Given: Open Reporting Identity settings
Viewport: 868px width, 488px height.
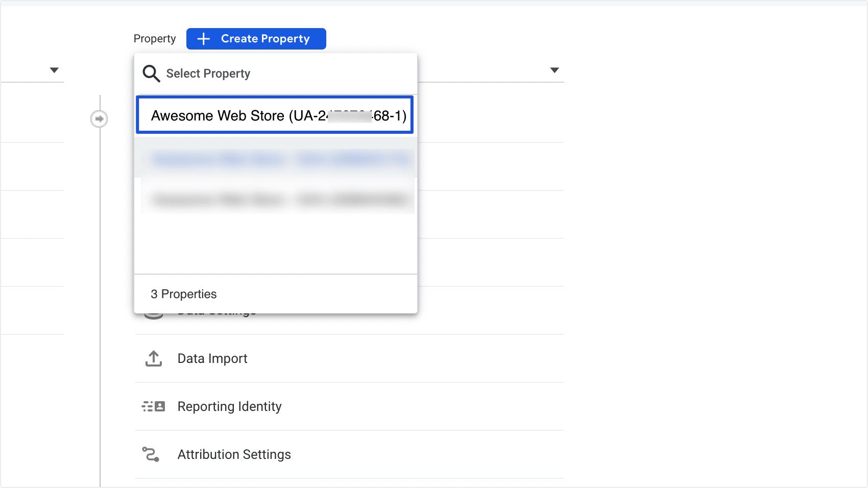Looking at the screenshot, I should click(350, 406).
